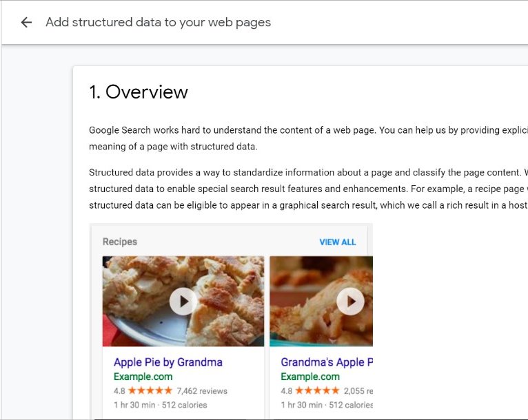
Task: Open the Apple Pie by Grandma link
Action: (x=167, y=362)
